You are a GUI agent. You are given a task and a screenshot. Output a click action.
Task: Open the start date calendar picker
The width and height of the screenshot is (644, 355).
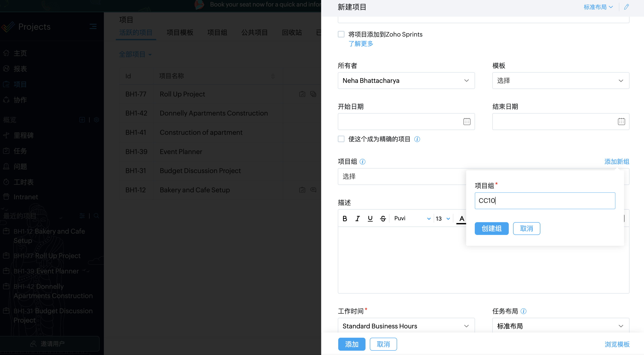(467, 122)
